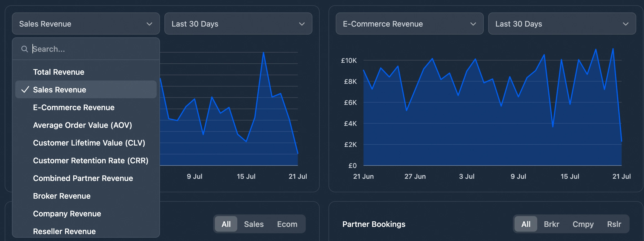Choose Customer Retention Rate (CRR) option

pyautogui.click(x=91, y=160)
